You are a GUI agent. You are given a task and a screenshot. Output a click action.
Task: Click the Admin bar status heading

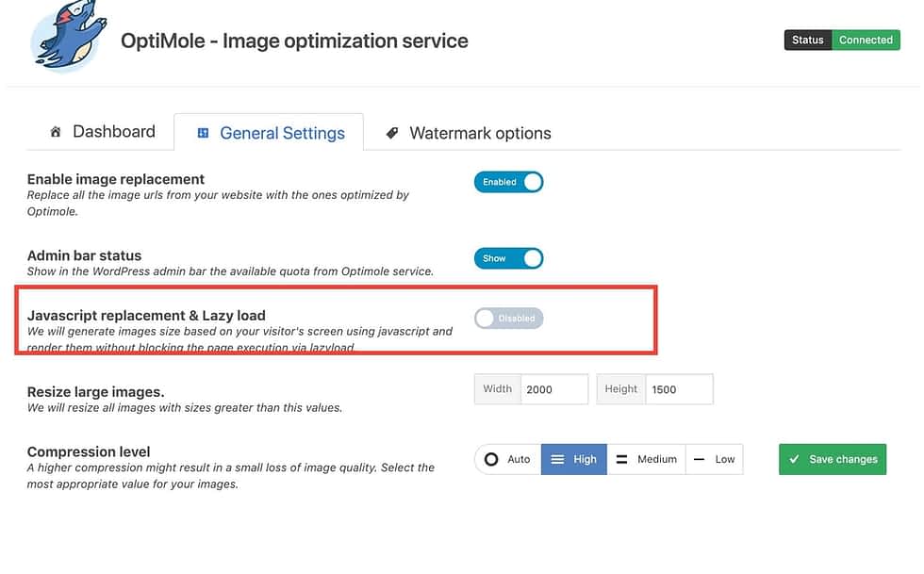84,255
